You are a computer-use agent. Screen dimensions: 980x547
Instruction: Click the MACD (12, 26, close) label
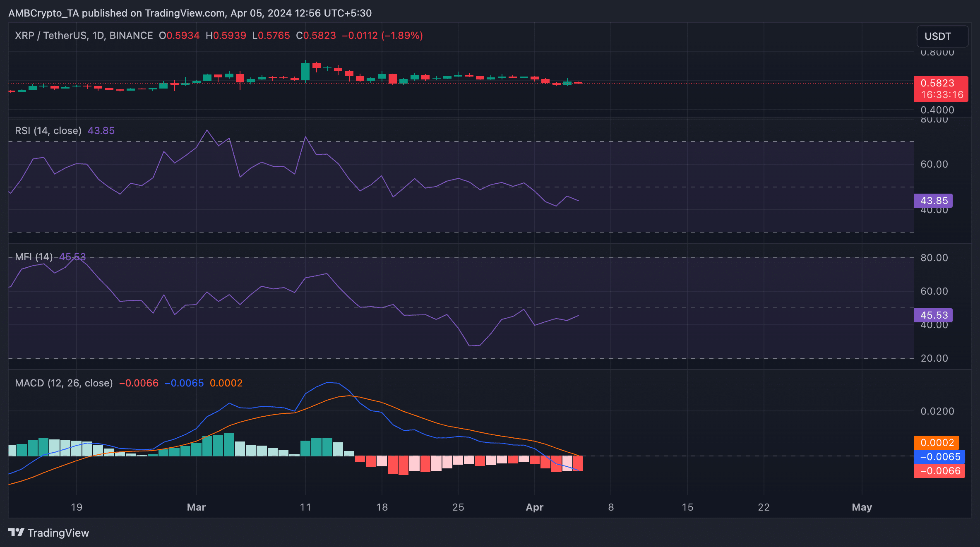point(64,383)
